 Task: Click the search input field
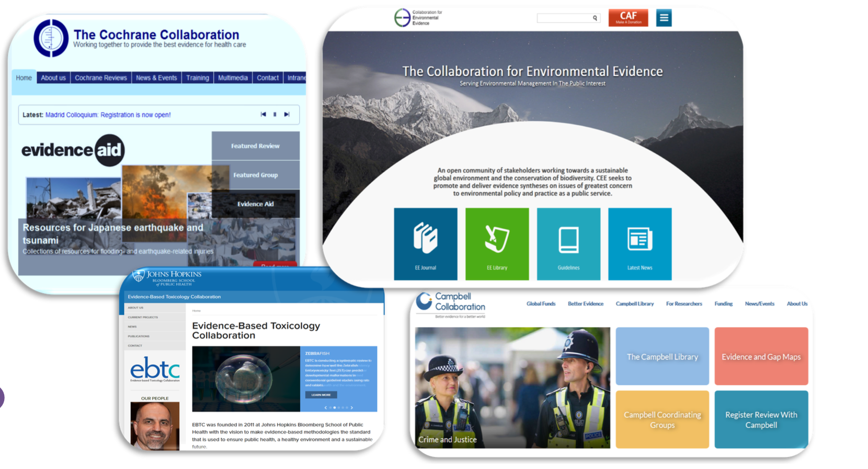click(x=564, y=18)
